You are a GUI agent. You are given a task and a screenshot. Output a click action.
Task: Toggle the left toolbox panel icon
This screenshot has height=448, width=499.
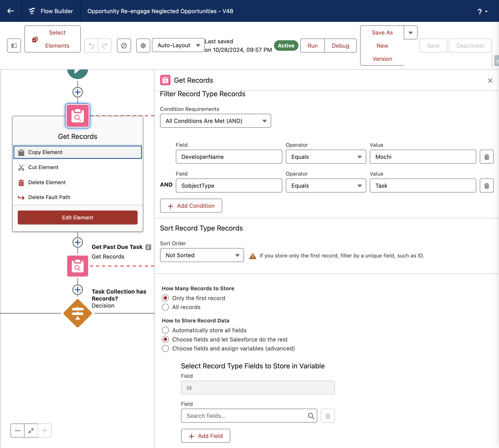point(14,45)
